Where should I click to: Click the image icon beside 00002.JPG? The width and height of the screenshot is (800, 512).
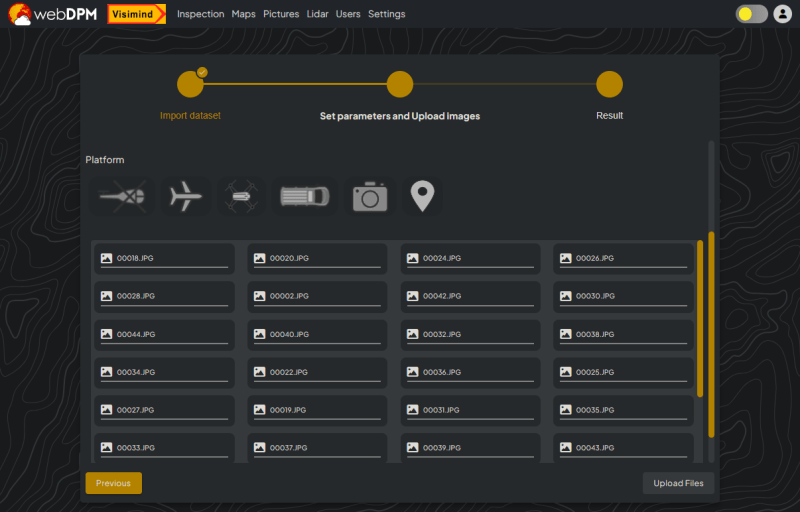[259, 296]
